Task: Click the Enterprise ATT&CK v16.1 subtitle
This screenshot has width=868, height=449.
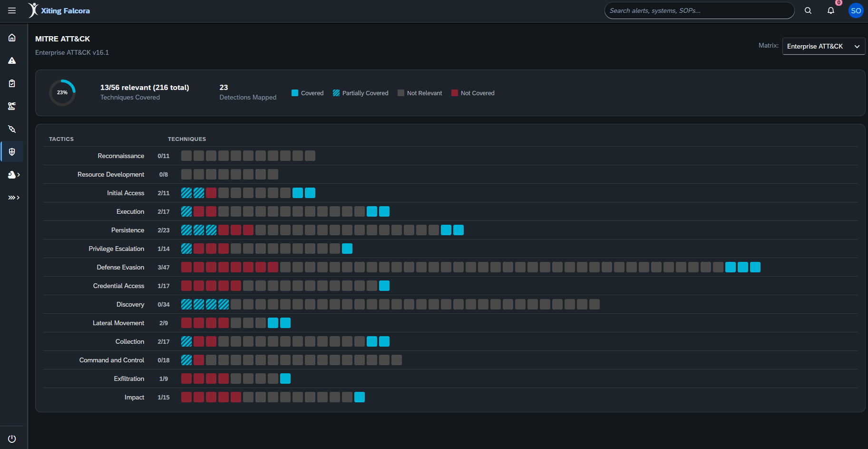Action: [x=72, y=52]
